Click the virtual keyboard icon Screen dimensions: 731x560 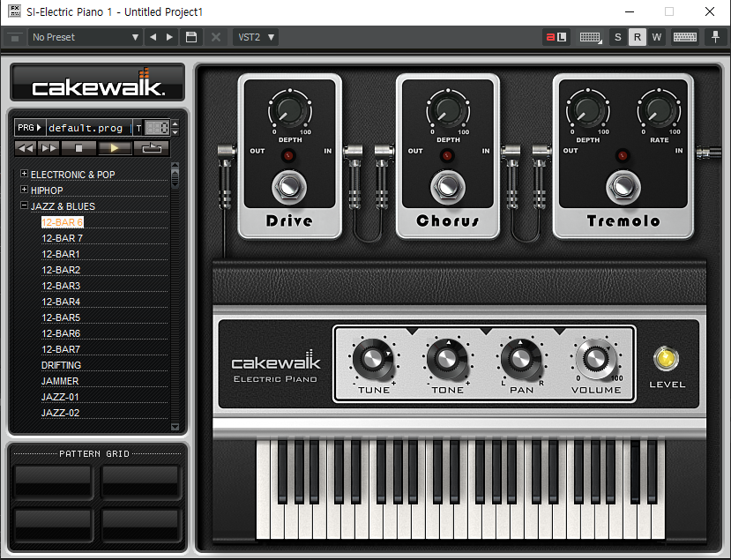coord(685,37)
